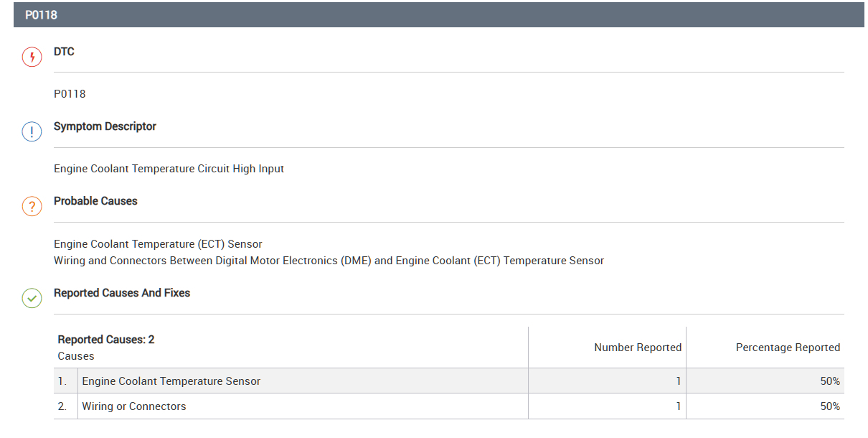The width and height of the screenshot is (868, 438).
Task: Click the blue exclamation Symptom Descriptor icon
Action: point(32,132)
